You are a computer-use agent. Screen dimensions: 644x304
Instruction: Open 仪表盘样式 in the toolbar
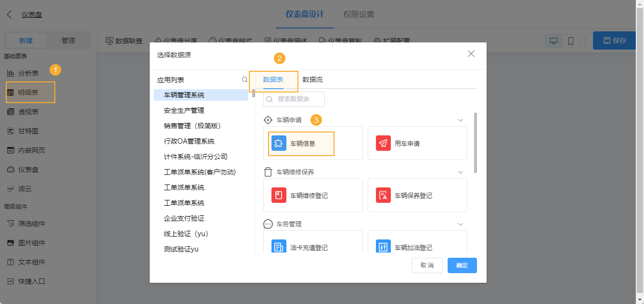234,40
